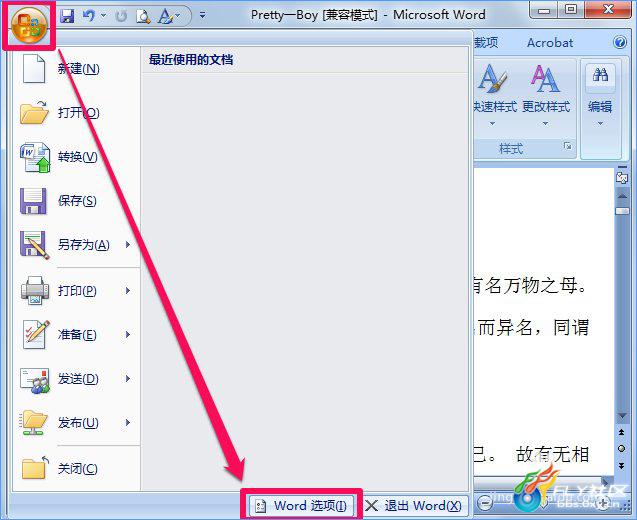Click the Send envelope icon
Screen dimensions: 637x520
[35, 380]
